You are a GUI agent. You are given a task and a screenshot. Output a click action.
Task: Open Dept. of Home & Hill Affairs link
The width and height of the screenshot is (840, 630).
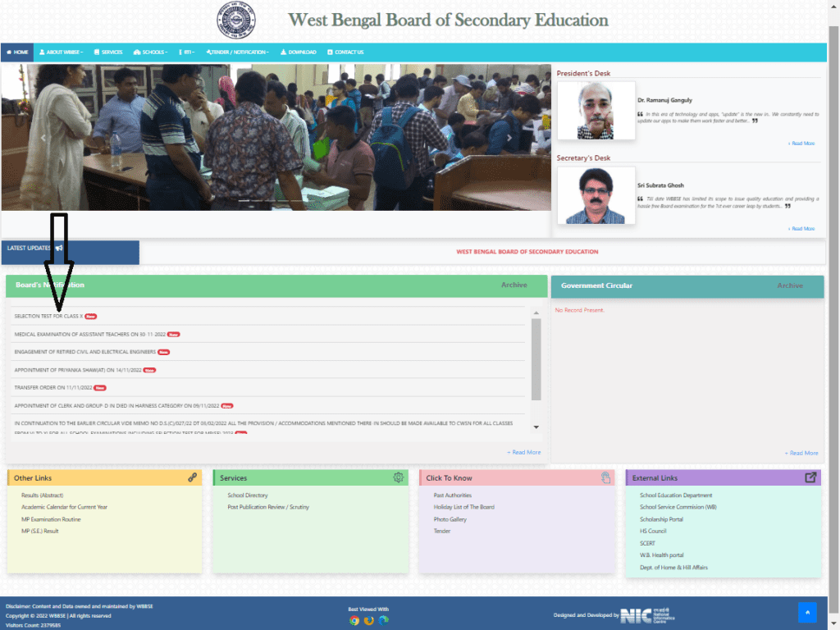673,568
